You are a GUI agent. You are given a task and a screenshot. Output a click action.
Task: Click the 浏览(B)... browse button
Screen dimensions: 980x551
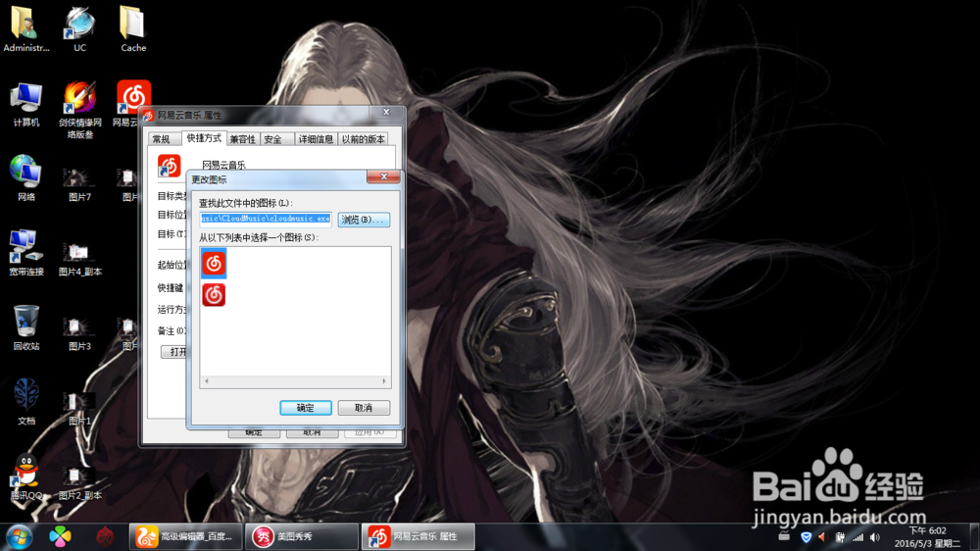(x=364, y=220)
